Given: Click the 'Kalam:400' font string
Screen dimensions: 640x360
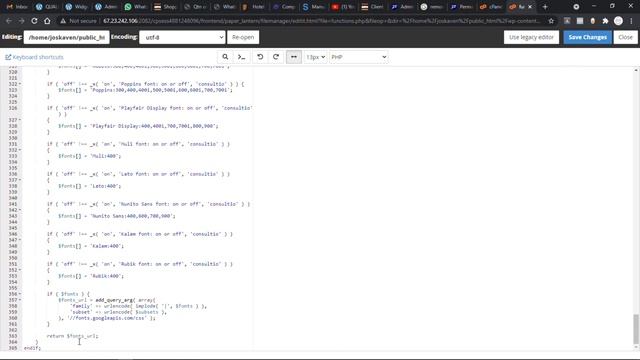Looking at the screenshot, I should (107, 246).
